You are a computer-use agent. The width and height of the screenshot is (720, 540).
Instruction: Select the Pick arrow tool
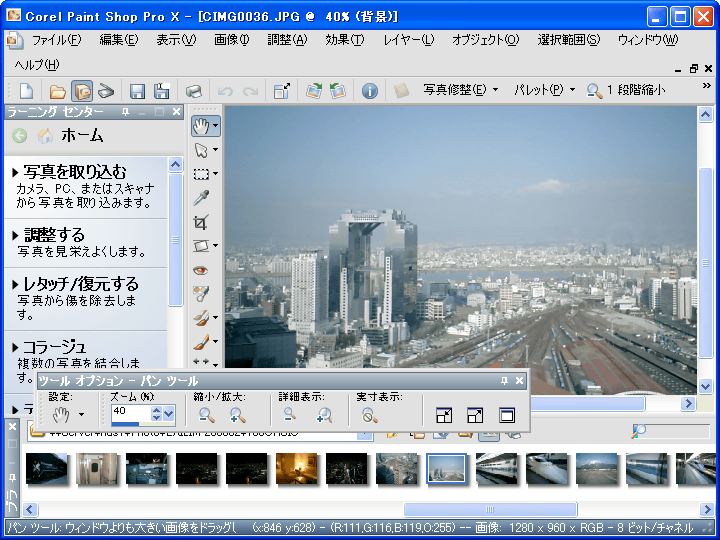pos(201,150)
